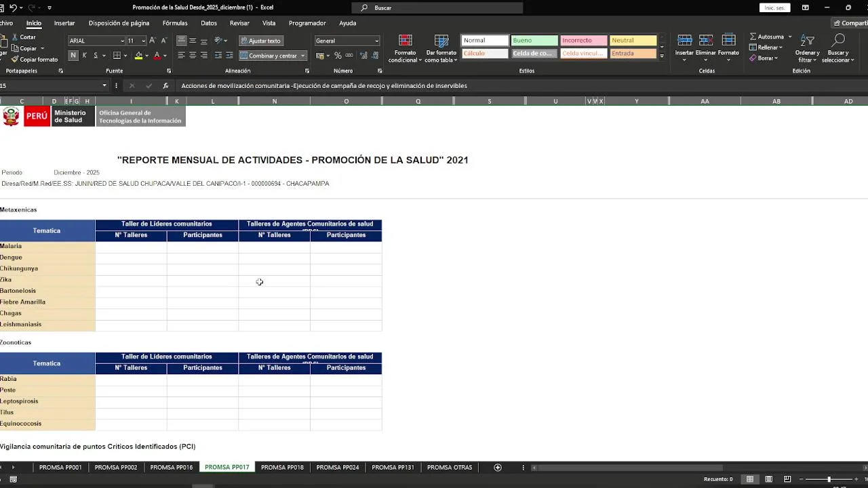868x488 pixels.
Task: Apply Bueno cell style
Action: tap(534, 41)
